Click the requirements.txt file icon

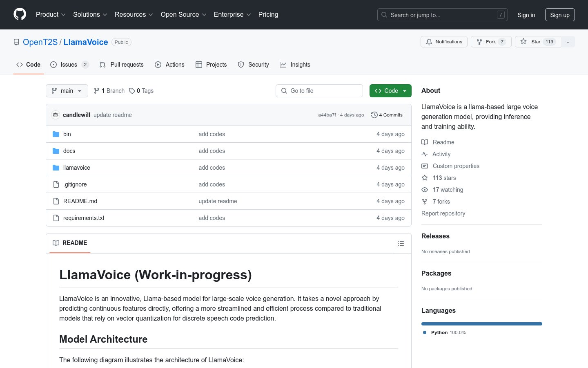tap(56, 218)
